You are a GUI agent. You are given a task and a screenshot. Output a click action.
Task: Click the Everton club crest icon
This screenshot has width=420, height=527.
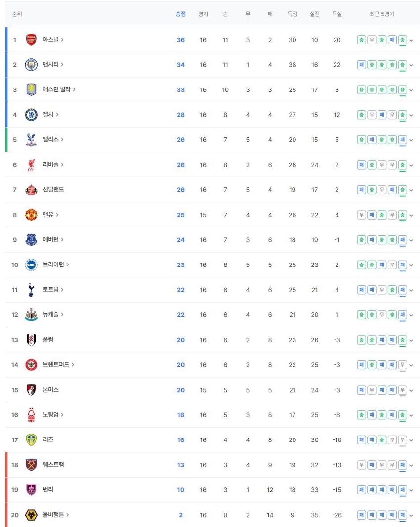pos(31,240)
